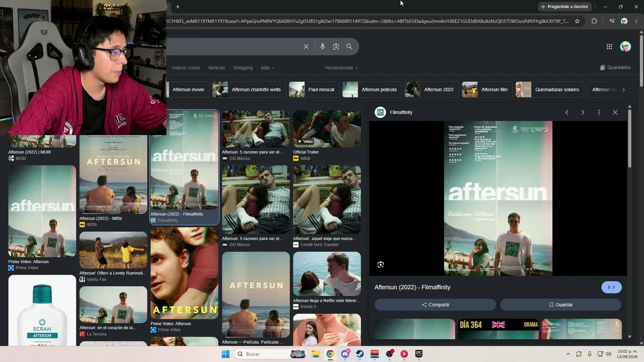
Task: Select the Aftersun charlotte wells chip
Action: point(249,89)
